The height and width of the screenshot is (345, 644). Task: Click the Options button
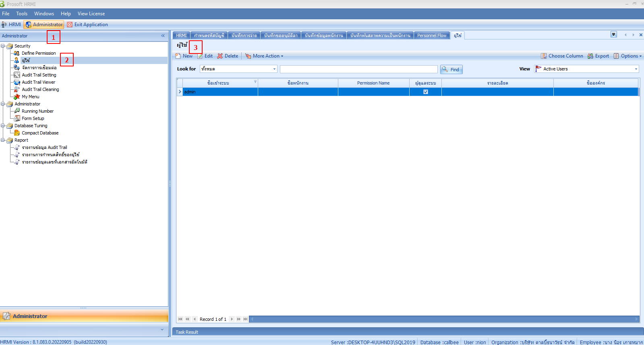pos(627,56)
